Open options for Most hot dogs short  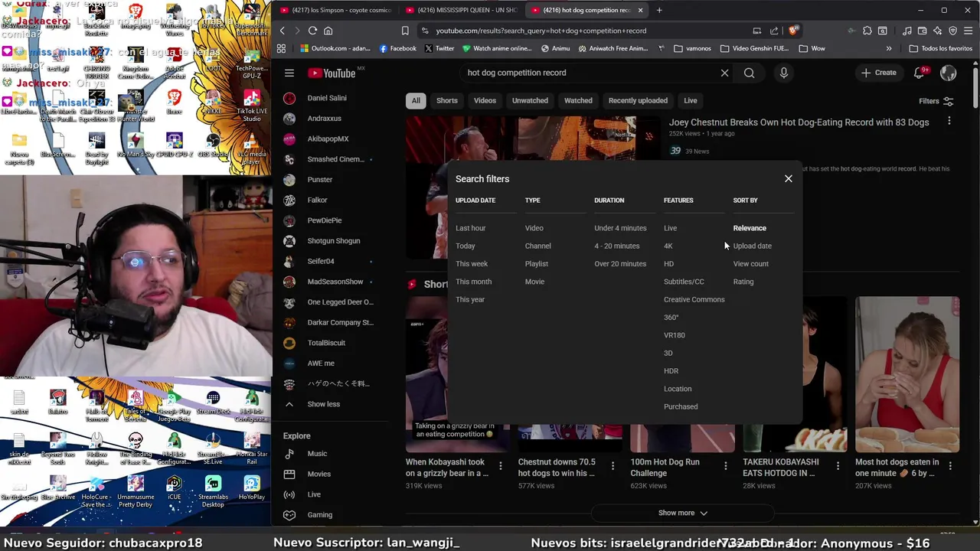click(950, 465)
